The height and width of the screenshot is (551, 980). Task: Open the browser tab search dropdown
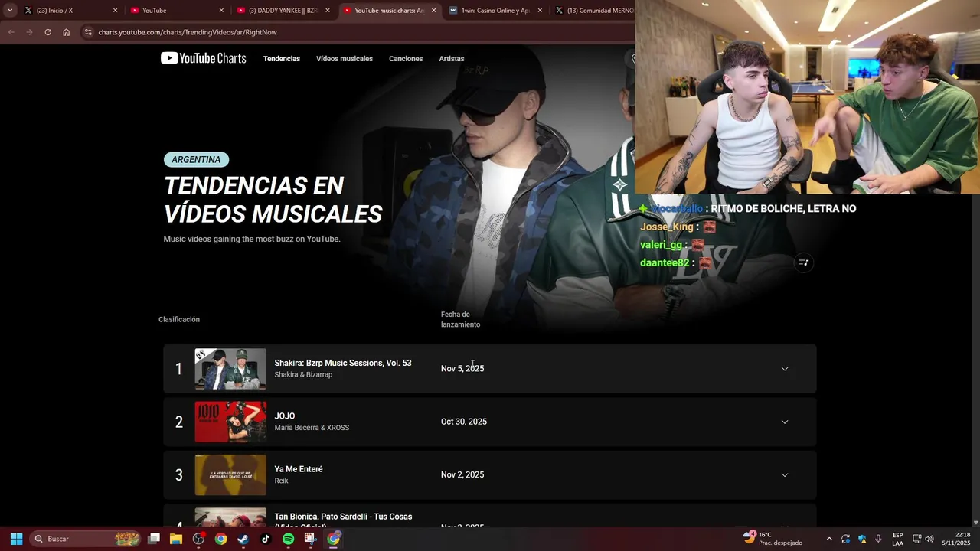click(x=9, y=11)
